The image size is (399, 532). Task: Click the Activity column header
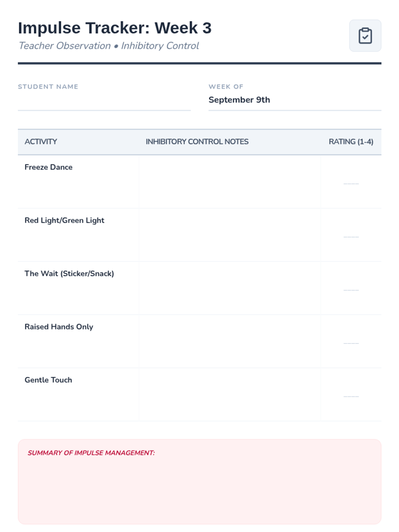click(41, 142)
